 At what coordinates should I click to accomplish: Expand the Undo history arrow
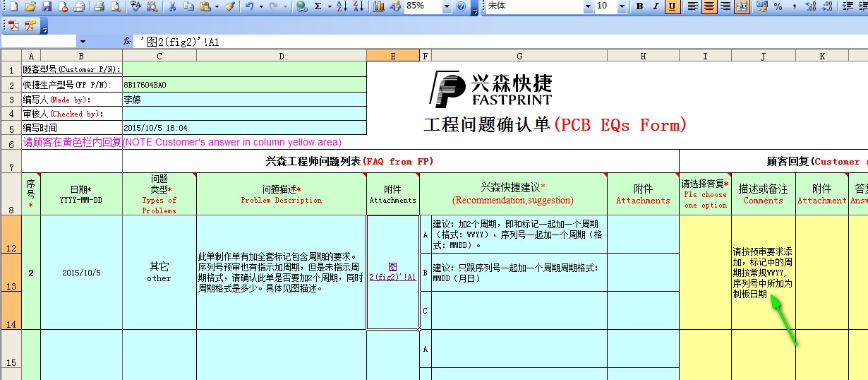261,6
